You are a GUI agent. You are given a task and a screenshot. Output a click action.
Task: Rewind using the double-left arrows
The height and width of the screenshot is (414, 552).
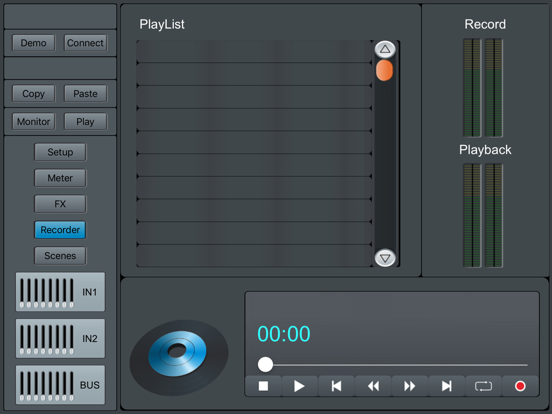pos(374,386)
